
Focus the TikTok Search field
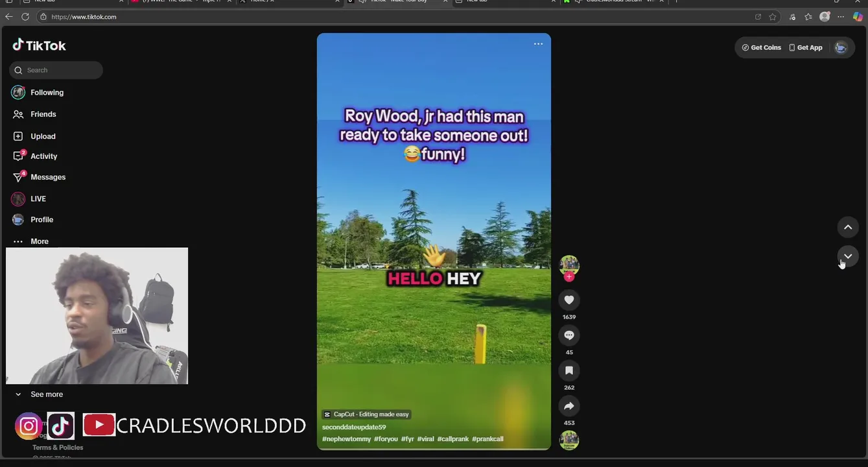click(56, 70)
